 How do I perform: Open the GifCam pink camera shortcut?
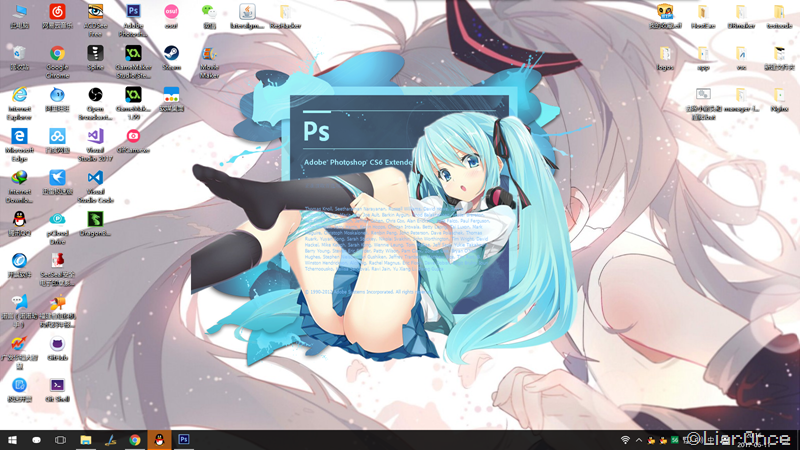(133, 136)
